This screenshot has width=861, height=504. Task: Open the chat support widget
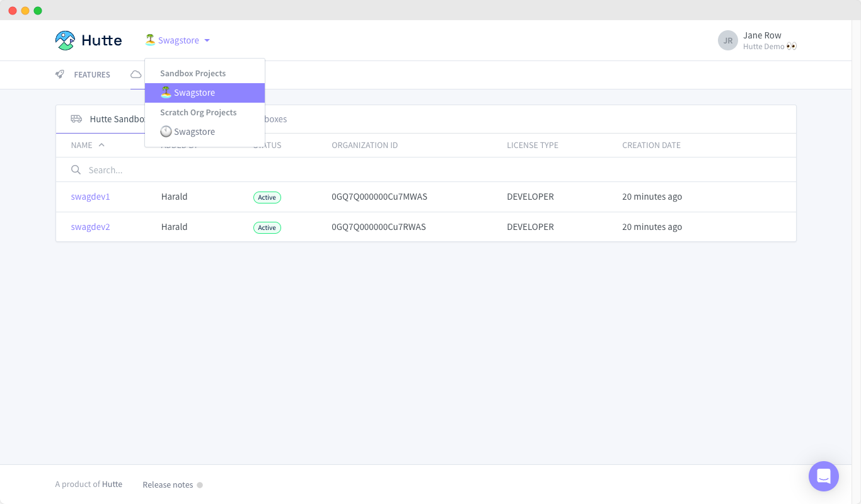pyautogui.click(x=824, y=476)
